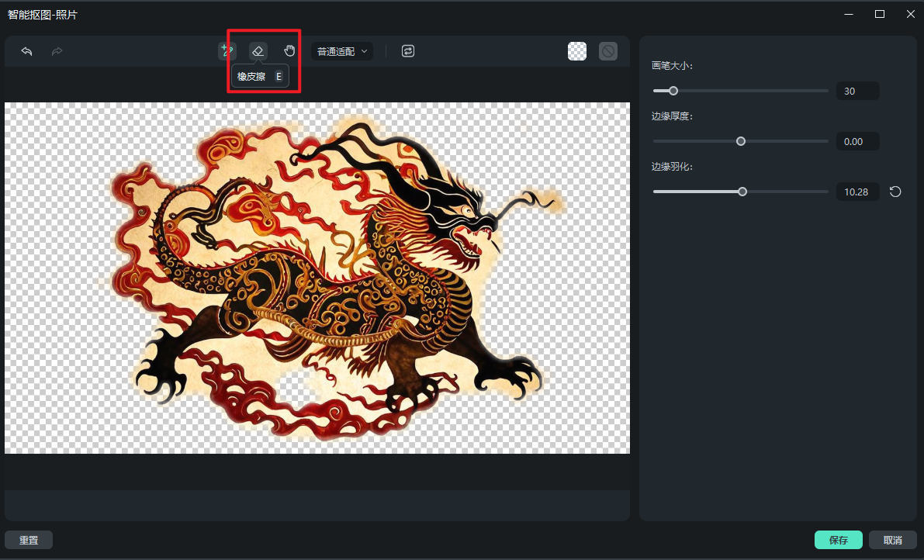
Task: Open the 普通适配 zoom dropdown
Action: pyautogui.click(x=342, y=51)
